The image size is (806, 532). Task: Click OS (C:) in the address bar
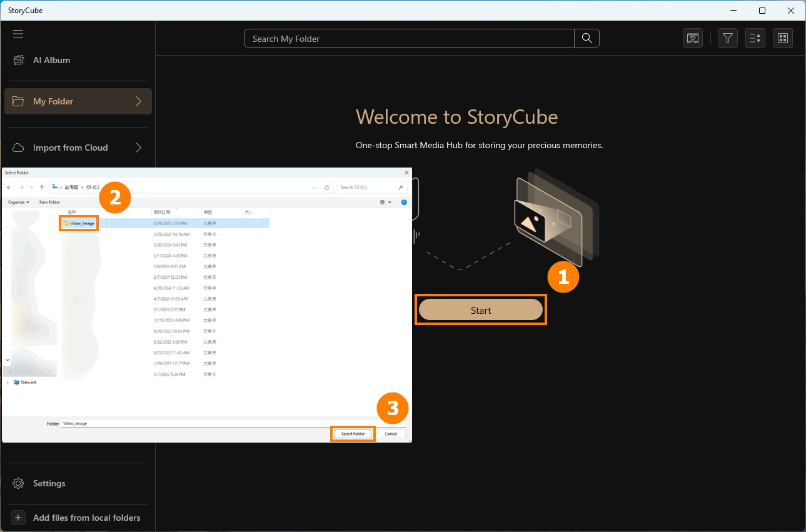pyautogui.click(x=93, y=187)
